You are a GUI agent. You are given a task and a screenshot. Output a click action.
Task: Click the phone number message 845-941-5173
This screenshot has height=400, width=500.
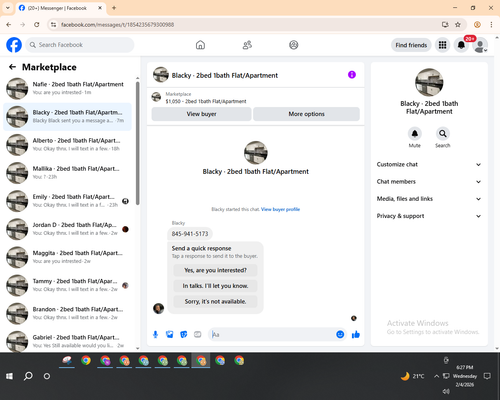pyautogui.click(x=190, y=234)
